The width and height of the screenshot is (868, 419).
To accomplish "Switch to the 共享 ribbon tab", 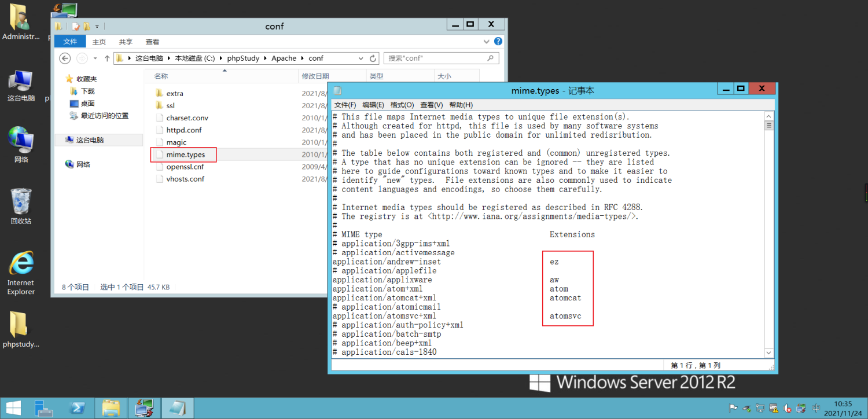I will pos(126,42).
